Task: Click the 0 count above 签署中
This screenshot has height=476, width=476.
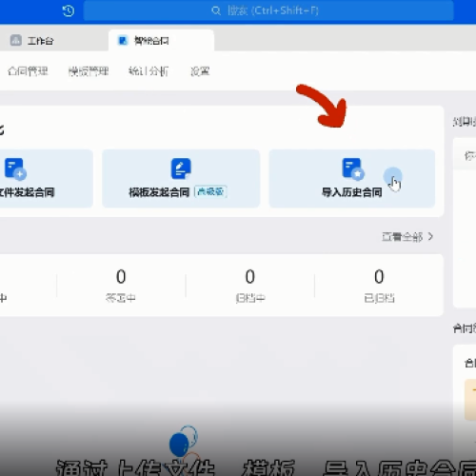Action: pos(121,276)
